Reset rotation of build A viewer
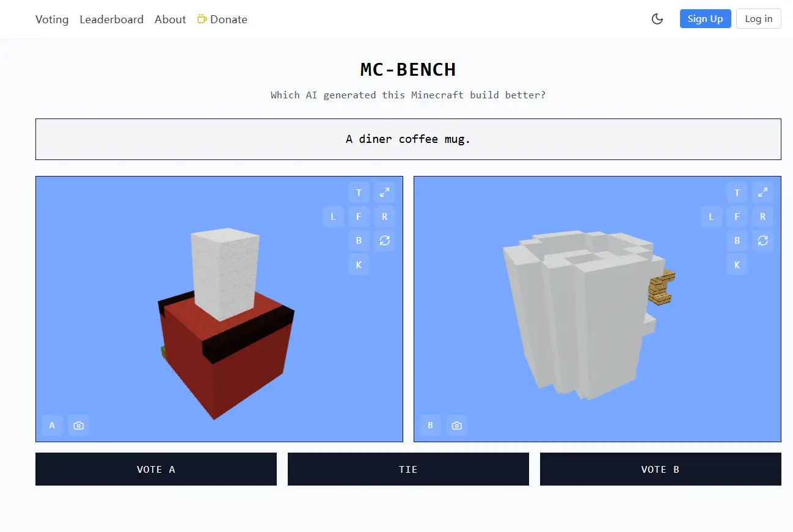 (384, 241)
